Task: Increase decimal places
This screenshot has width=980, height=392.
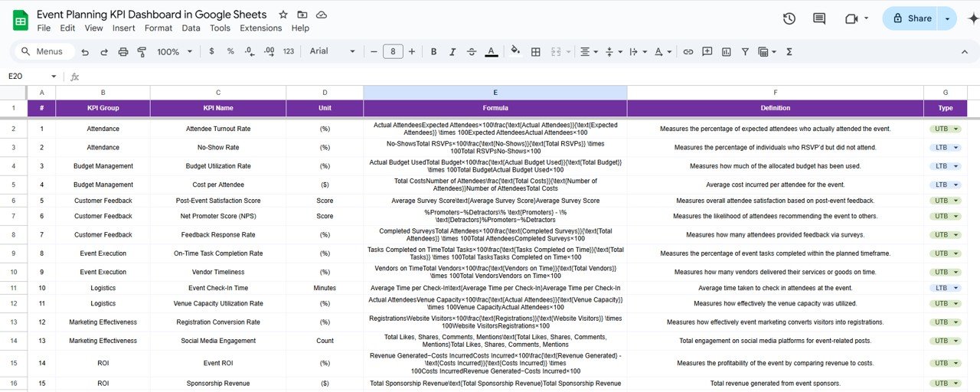Action: click(269, 51)
